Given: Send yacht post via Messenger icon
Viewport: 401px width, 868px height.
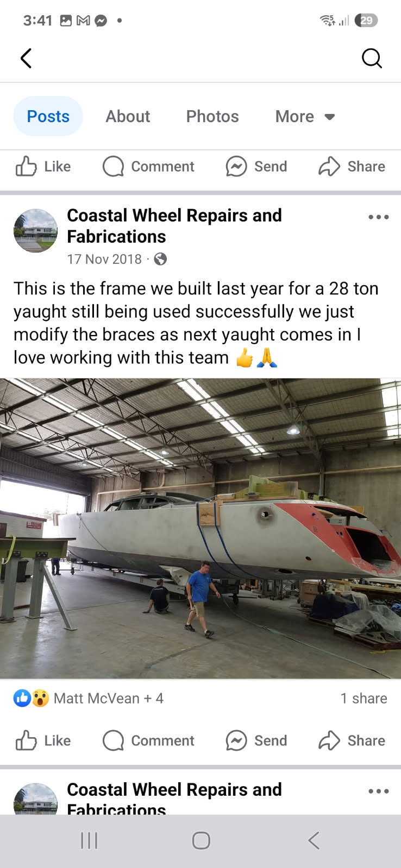Looking at the screenshot, I should (256, 740).
